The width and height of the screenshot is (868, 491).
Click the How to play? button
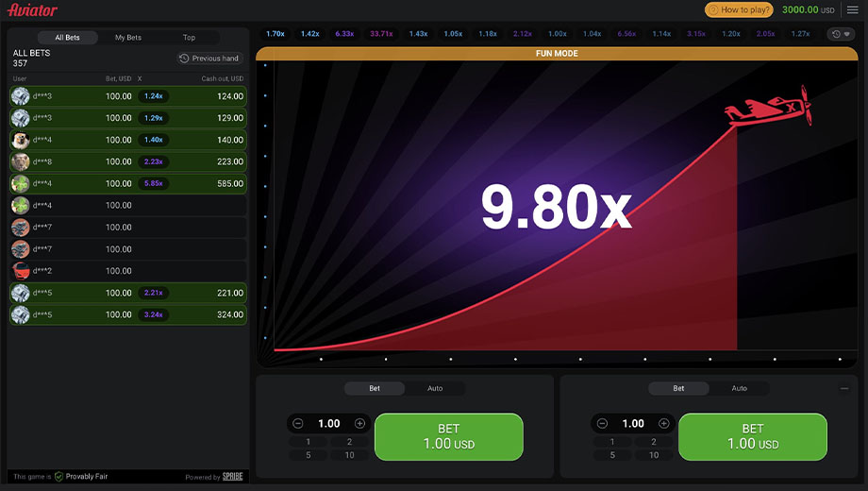(740, 10)
